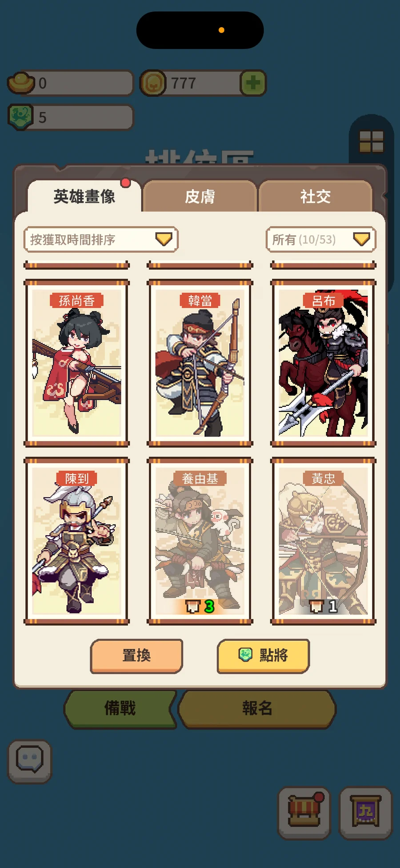Select the 英雄畫像 tab
This screenshot has height=868, width=400.
tap(84, 196)
